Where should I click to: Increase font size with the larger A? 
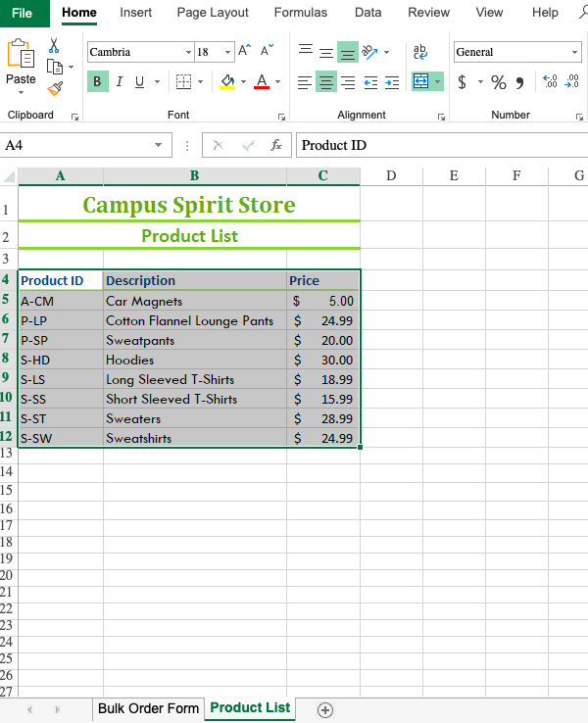click(244, 50)
